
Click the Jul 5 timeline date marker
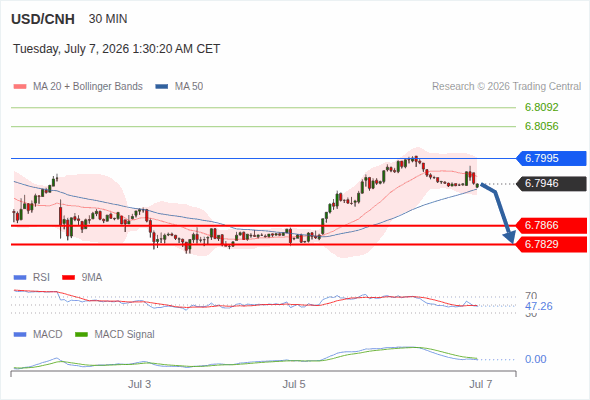pyautogui.click(x=294, y=384)
